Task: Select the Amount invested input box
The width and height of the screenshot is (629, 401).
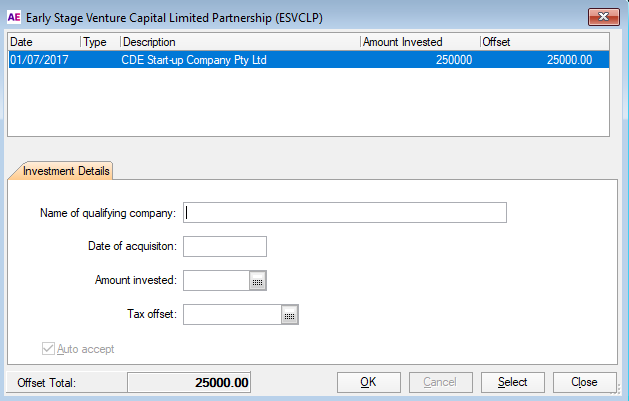Action: (216, 281)
